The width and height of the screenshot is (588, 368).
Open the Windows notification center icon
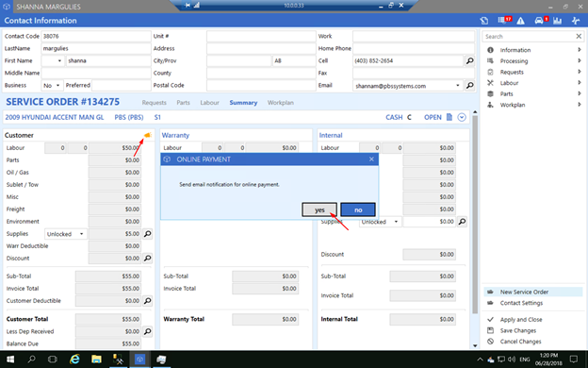click(574, 360)
